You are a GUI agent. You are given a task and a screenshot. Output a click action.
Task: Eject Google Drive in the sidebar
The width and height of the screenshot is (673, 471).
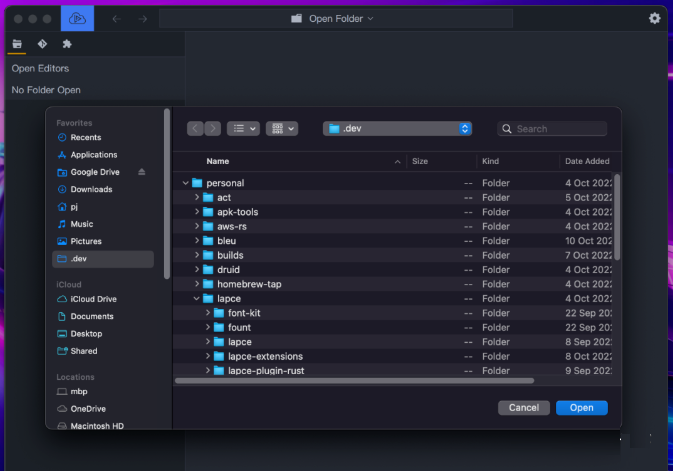point(142,172)
